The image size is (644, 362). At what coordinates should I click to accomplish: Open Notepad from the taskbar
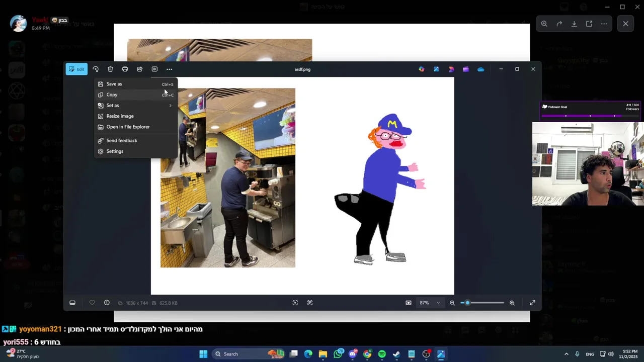(x=412, y=354)
